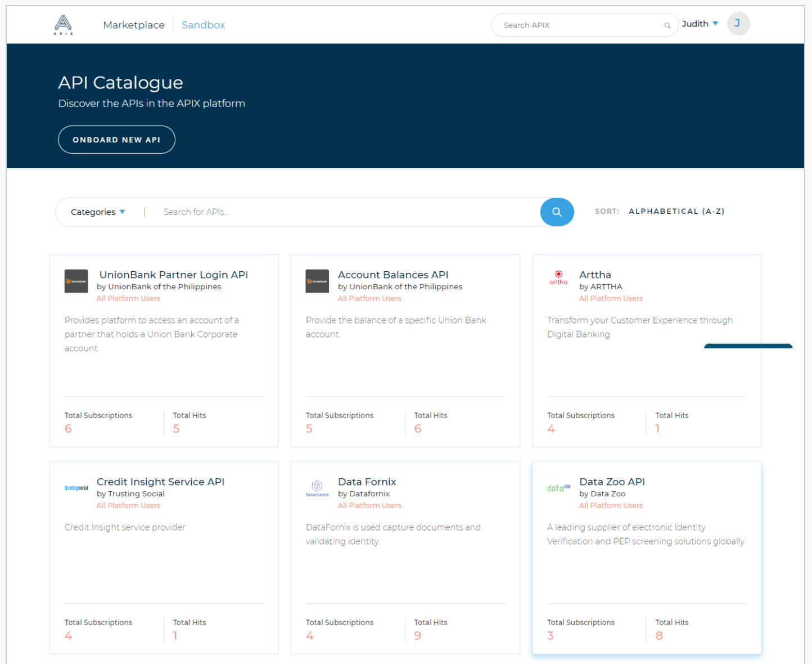Image resolution: width=812 pixels, height=664 pixels.
Task: Open the Credit Insight Service API link
Action: 160,482
